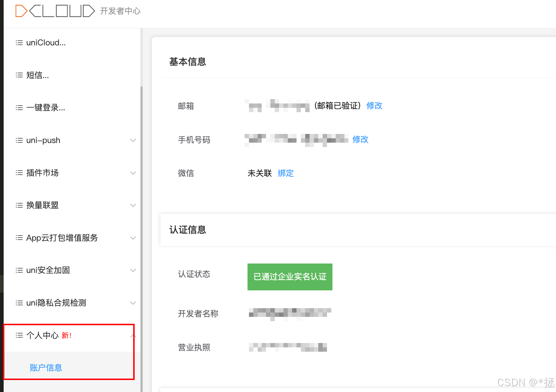This screenshot has height=392, width=556.
Task: Click the 手机号码 field label
Action: click(x=194, y=140)
